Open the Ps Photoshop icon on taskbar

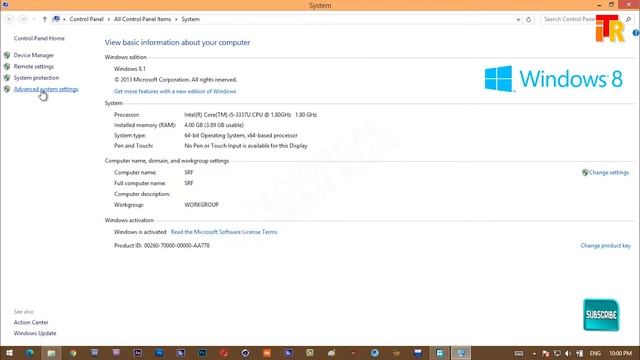tap(202, 353)
